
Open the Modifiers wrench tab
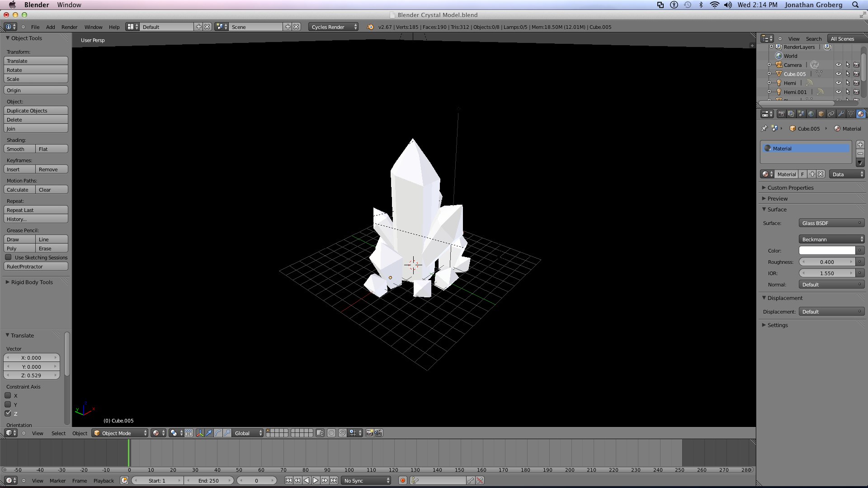click(841, 114)
